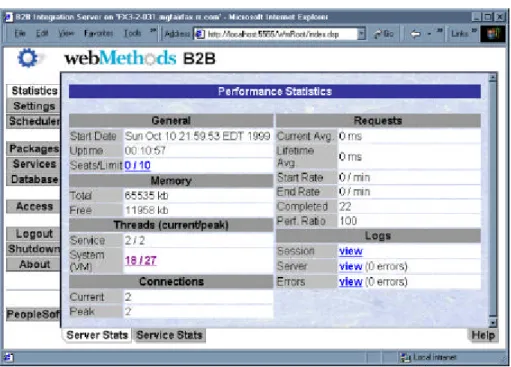Click the Current Avg. label
Screen dimensions: 511x367
305,136
